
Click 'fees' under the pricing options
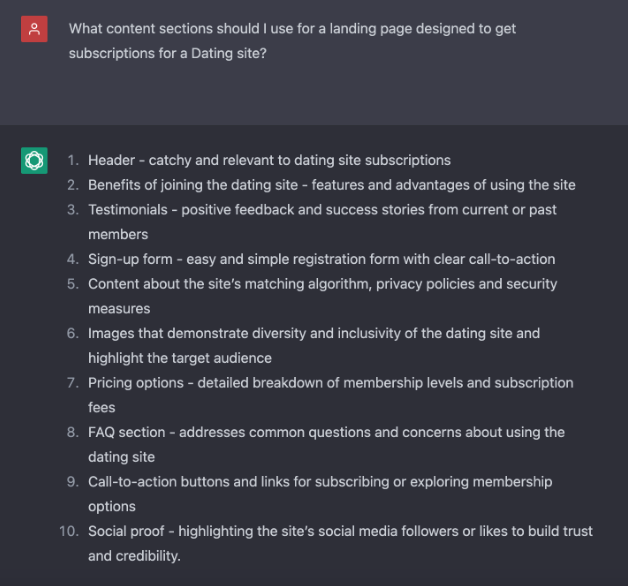[102, 407]
